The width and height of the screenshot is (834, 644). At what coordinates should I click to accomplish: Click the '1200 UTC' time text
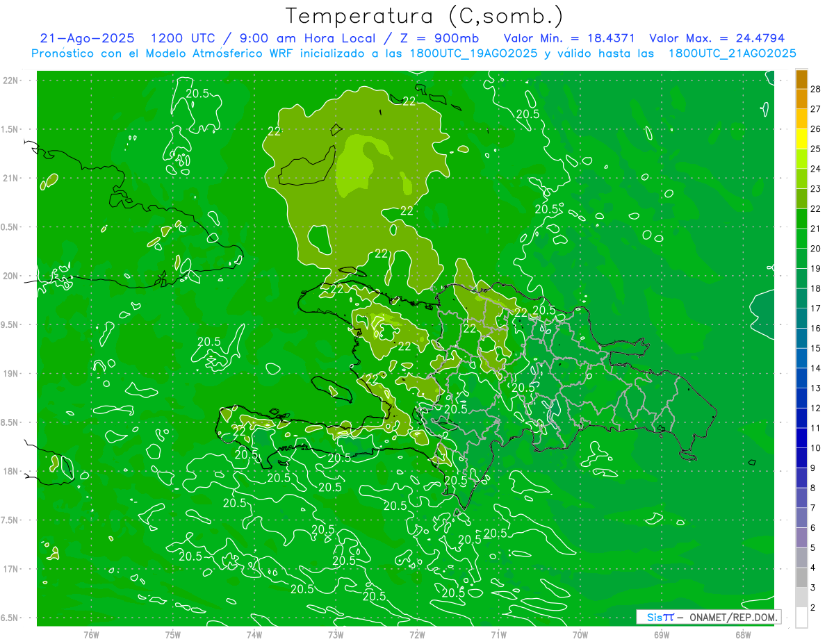click(184, 38)
